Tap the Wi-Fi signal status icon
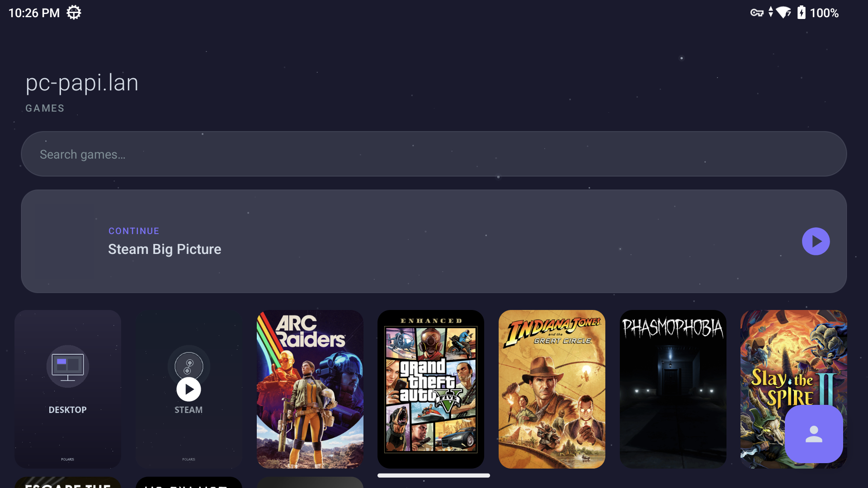 [783, 13]
